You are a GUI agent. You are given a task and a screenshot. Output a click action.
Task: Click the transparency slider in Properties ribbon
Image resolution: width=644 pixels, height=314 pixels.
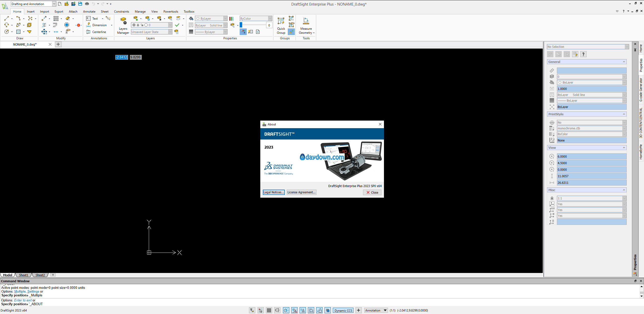click(253, 25)
